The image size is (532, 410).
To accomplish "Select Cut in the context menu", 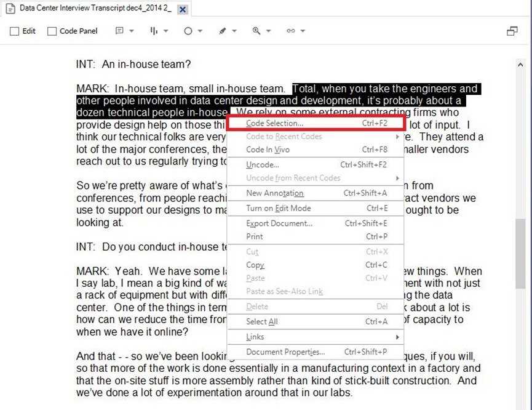I will point(316,252).
